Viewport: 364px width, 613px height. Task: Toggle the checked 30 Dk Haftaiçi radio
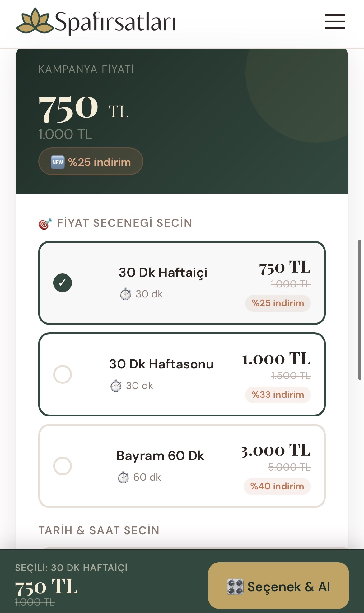(63, 283)
